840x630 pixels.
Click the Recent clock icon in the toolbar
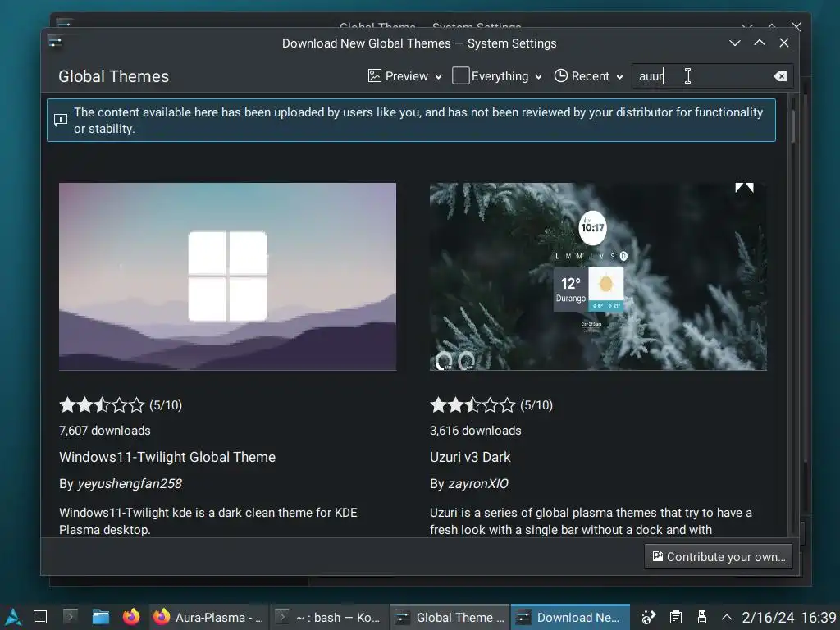pos(560,76)
